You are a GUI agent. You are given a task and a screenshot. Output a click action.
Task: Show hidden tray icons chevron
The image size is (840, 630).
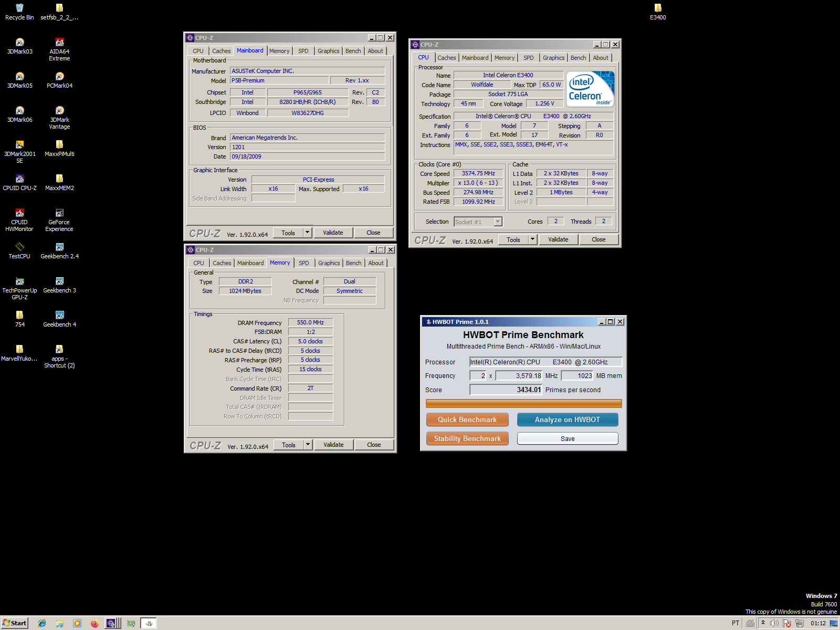point(763,623)
